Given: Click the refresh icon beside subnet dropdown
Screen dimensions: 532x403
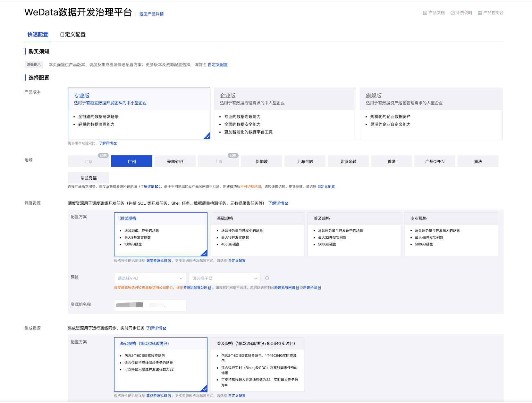Looking at the screenshot, I should pyautogui.click(x=267, y=279).
